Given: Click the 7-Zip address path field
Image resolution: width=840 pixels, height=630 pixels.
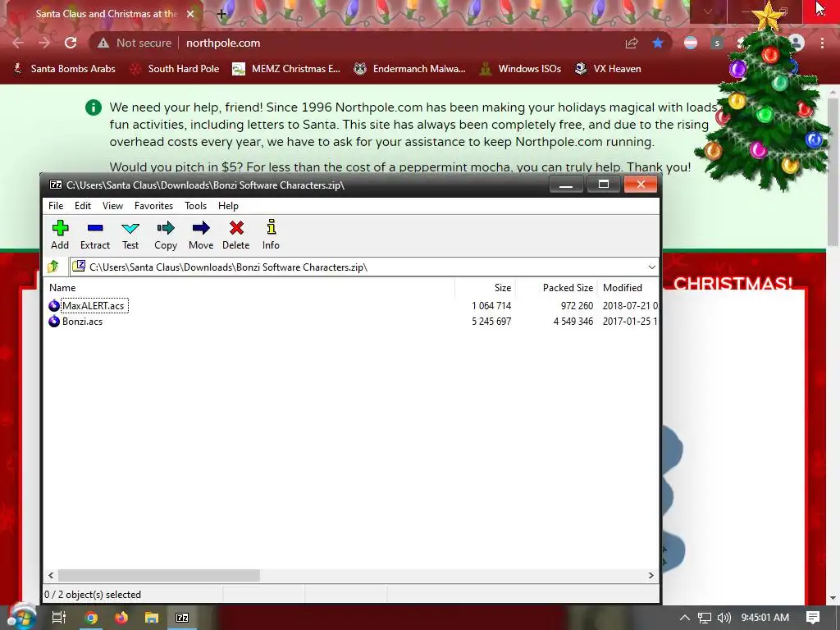Looking at the screenshot, I should [x=364, y=267].
